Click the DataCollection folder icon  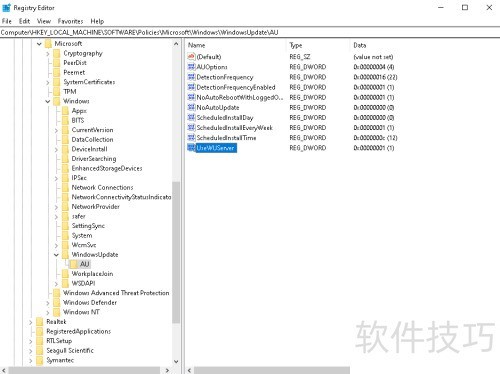click(65, 140)
